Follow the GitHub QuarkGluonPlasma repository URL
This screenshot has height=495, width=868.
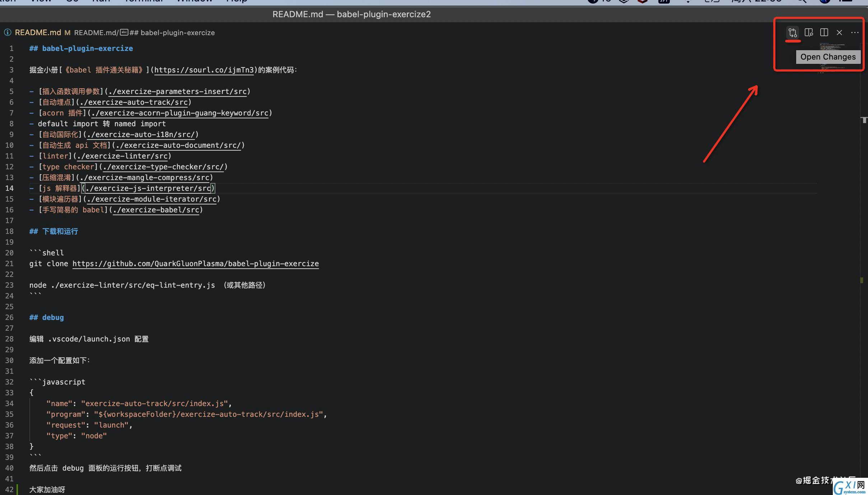point(196,264)
